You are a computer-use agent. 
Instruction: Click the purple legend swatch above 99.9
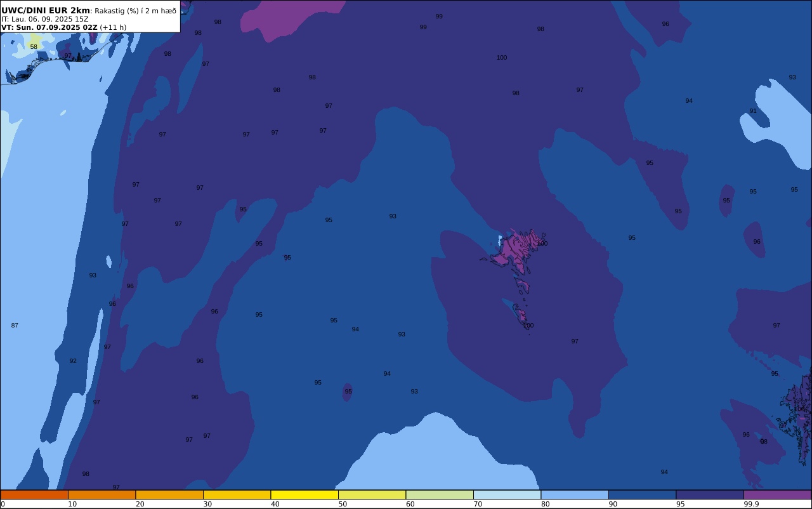pos(777,494)
